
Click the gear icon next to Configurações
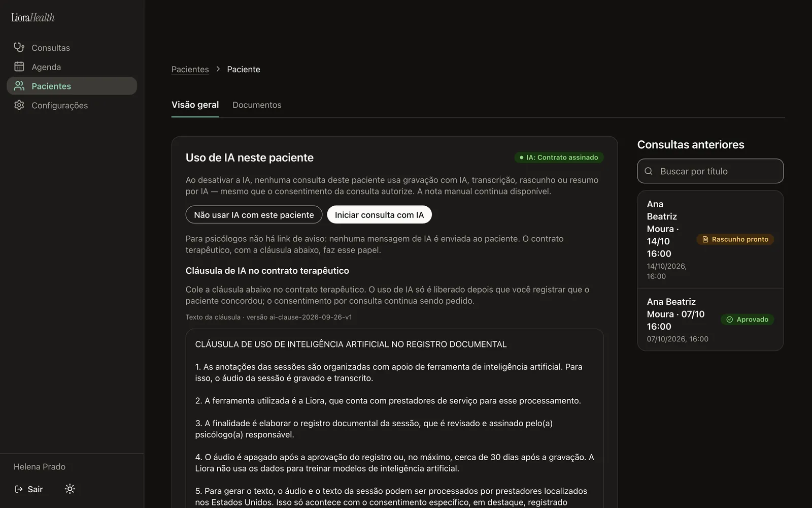[19, 105]
